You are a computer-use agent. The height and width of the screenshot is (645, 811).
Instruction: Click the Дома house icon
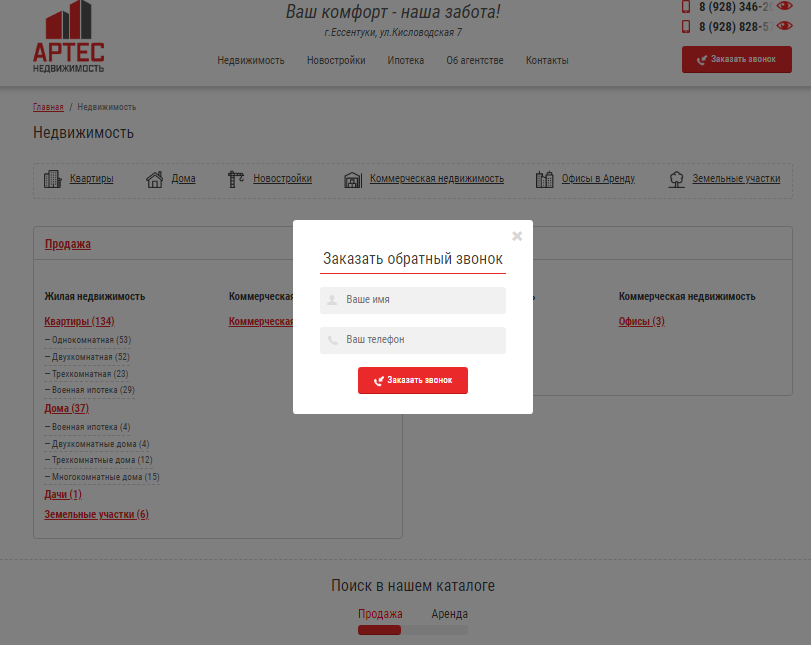pos(155,179)
